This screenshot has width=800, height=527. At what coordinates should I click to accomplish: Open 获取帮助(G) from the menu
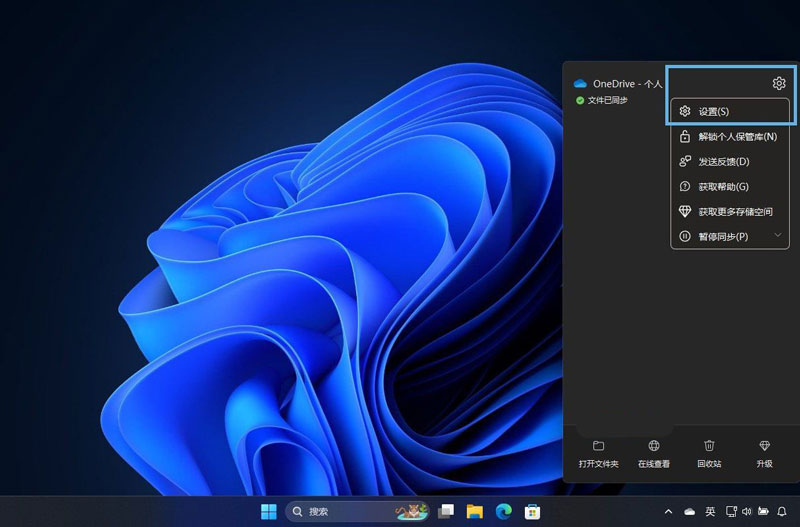[723, 186]
